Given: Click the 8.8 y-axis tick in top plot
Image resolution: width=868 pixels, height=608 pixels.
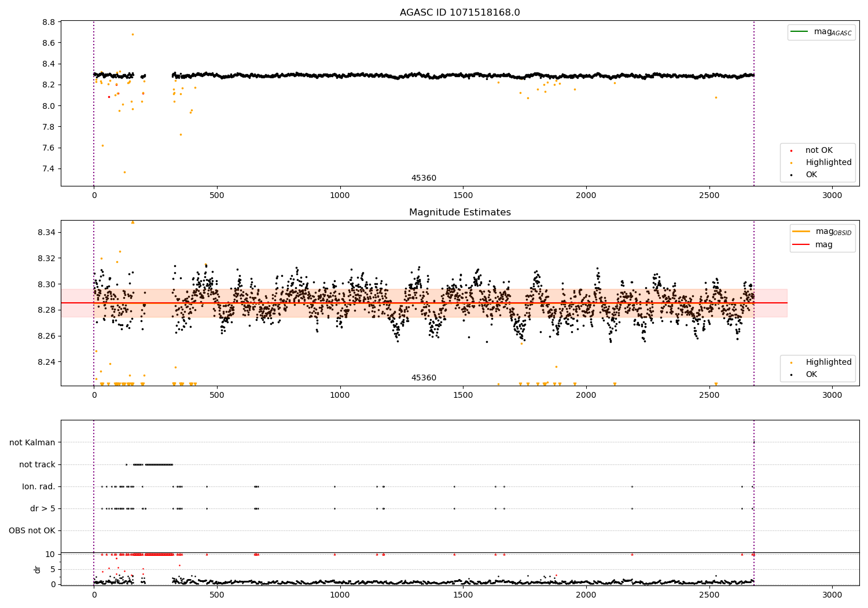Looking at the screenshot, I should (x=49, y=22).
